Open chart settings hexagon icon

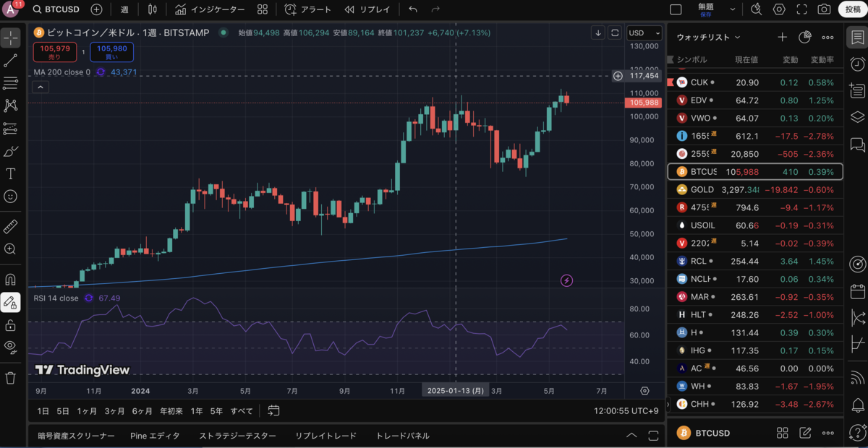tap(779, 9)
